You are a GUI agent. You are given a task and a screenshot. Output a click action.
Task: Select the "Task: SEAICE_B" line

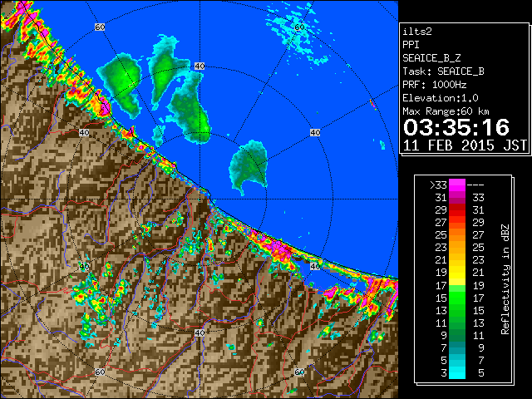(443, 71)
